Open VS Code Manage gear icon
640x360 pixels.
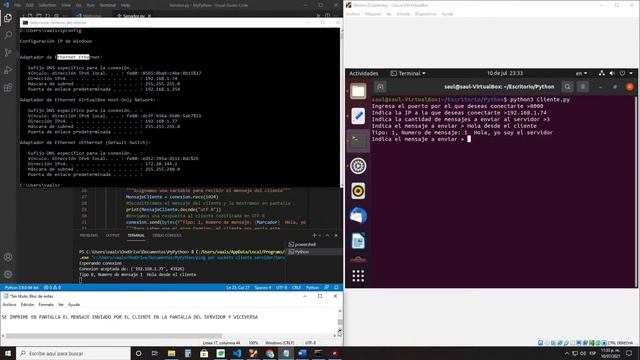pos(8,274)
